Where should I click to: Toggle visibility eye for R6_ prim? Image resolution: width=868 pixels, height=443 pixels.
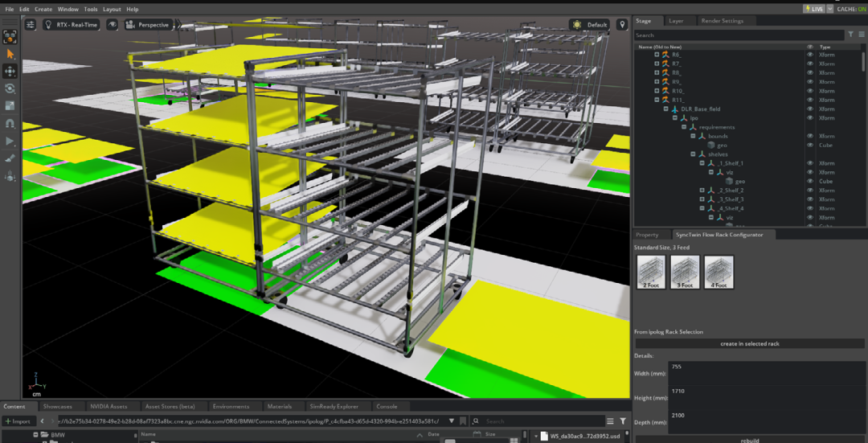(x=810, y=55)
